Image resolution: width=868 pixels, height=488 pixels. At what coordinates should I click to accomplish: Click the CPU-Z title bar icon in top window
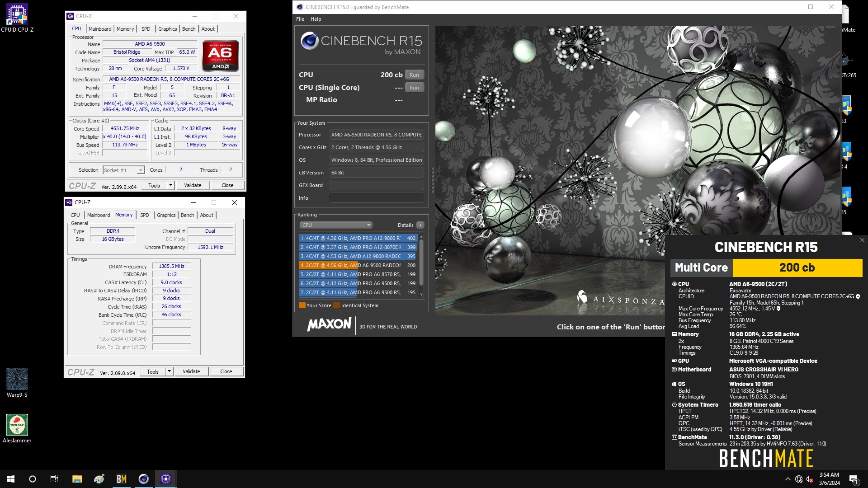[70, 16]
